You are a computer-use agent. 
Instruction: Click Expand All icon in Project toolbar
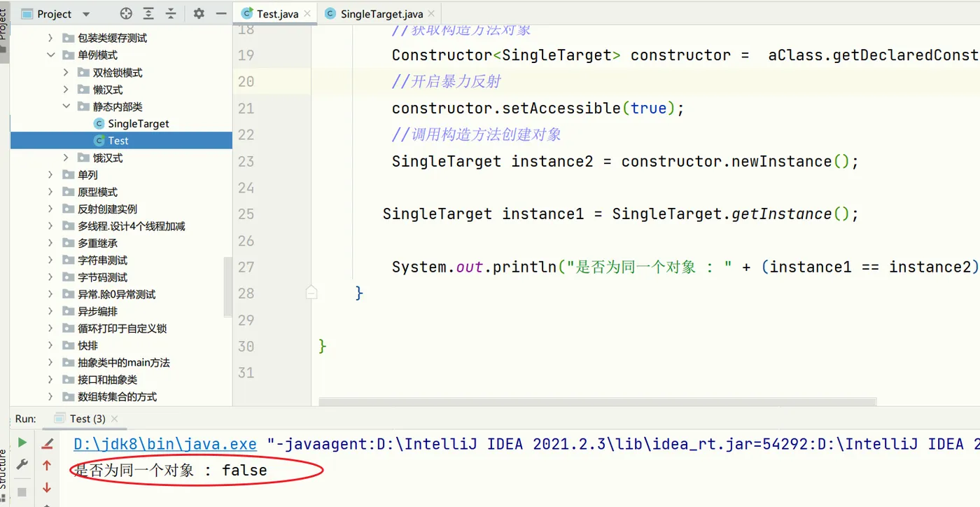(x=148, y=13)
